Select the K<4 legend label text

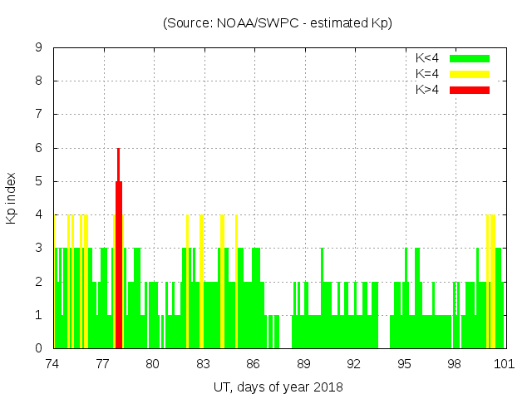(x=427, y=58)
